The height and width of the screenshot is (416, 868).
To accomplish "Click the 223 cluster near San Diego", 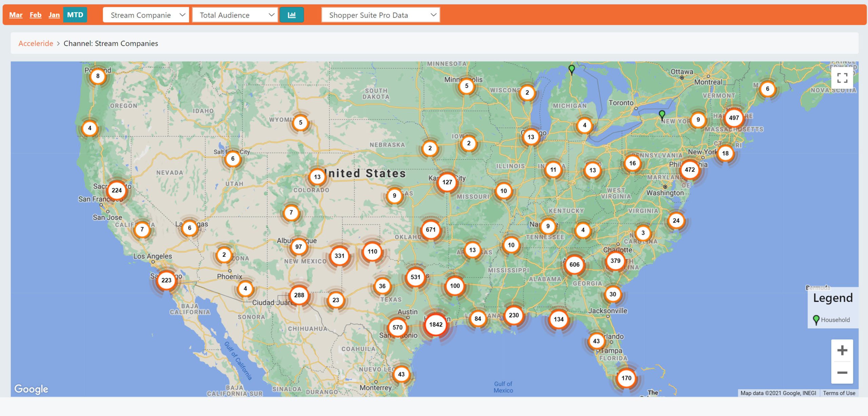I will point(166,280).
